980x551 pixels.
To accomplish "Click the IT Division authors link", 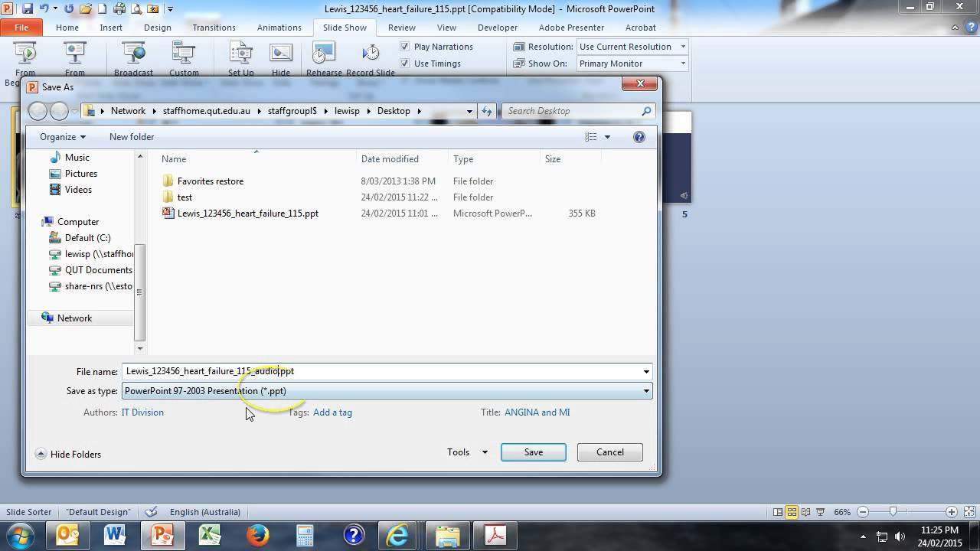I will pyautogui.click(x=142, y=412).
